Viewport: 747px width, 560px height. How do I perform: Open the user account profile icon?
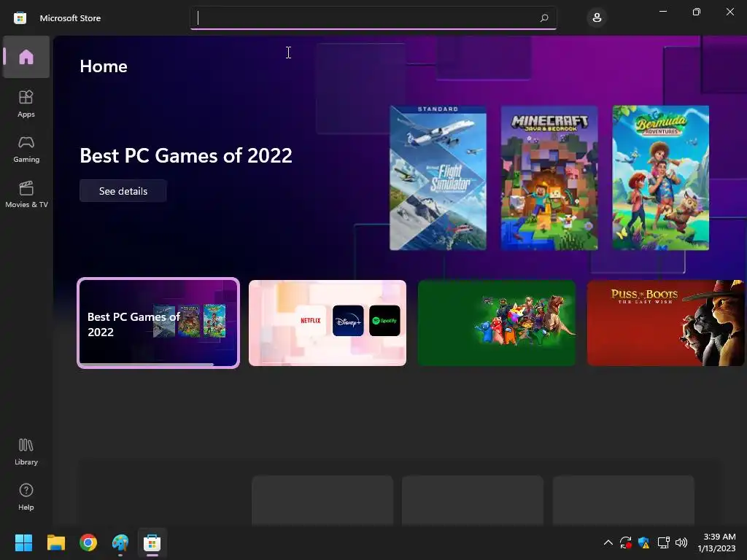(x=597, y=18)
